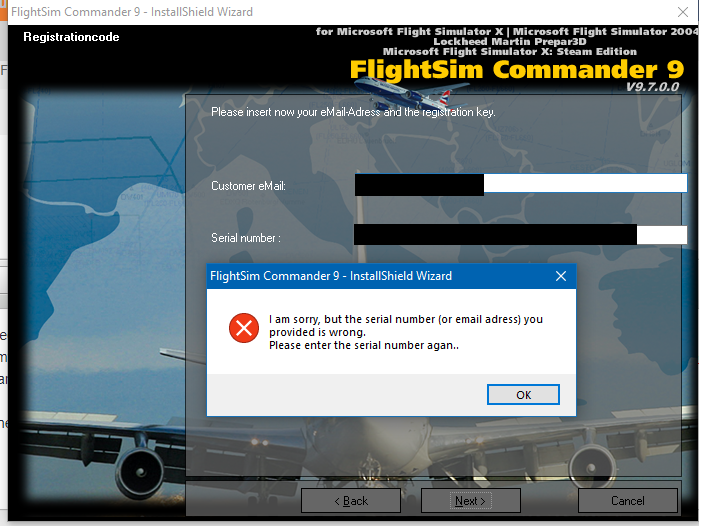The height and width of the screenshot is (526, 702).
Task: Focus the Serial number input field
Action: pyautogui.click(x=520, y=235)
